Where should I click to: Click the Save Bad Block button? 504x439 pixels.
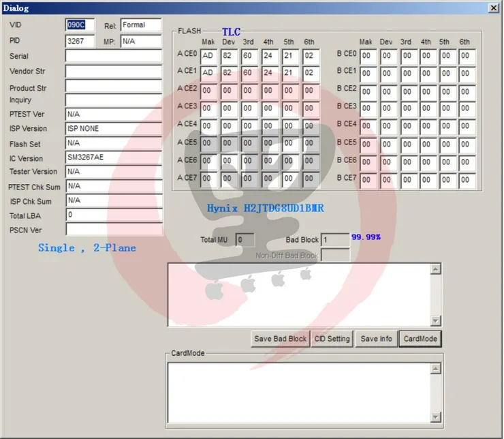pos(281,339)
